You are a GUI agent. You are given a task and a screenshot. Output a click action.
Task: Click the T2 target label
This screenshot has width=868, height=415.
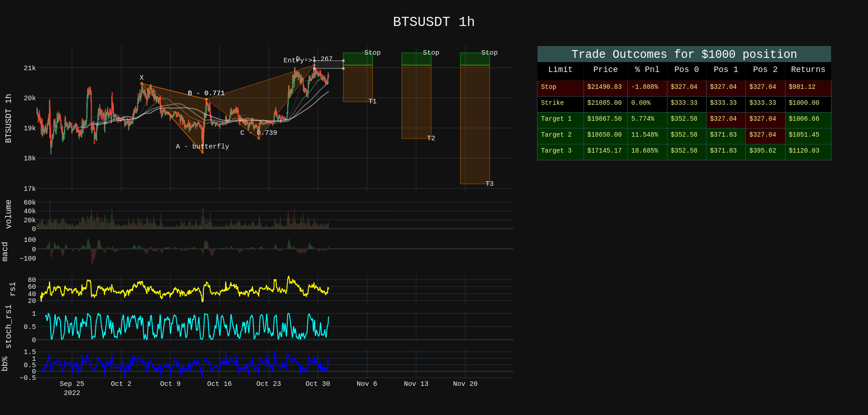click(431, 138)
